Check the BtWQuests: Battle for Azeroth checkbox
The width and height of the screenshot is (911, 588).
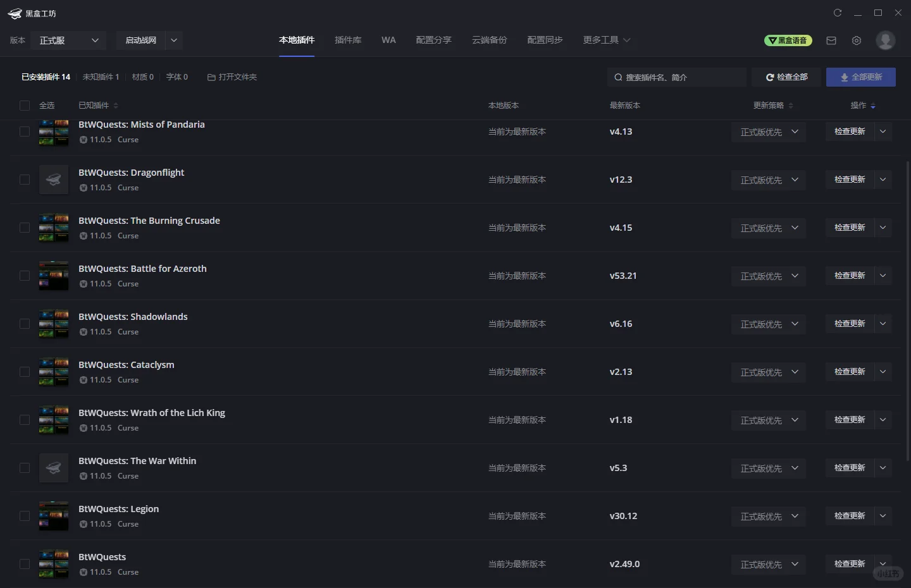click(25, 276)
